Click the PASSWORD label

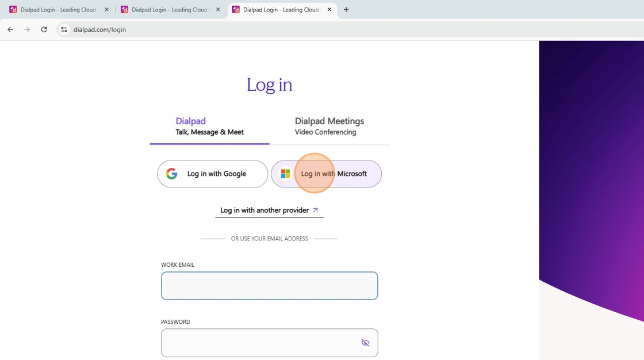click(x=175, y=322)
